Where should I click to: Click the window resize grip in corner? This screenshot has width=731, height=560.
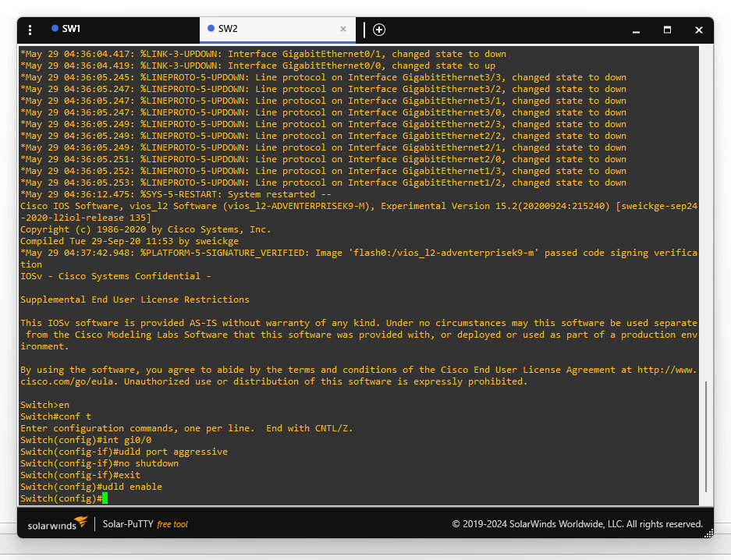(708, 533)
